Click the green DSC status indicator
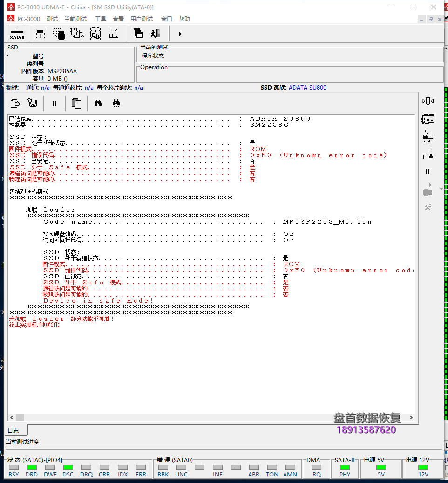This screenshot has height=483, width=448. (68, 467)
